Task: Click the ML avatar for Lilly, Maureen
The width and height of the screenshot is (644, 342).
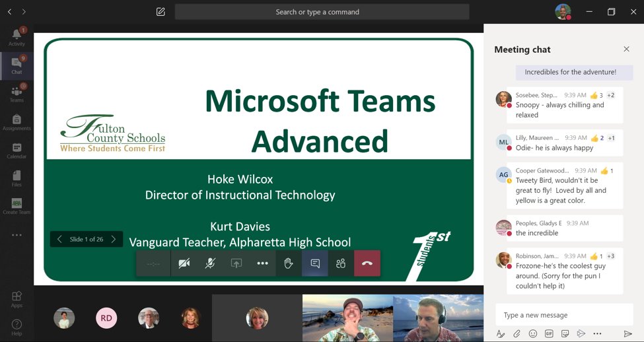Action: (503, 142)
